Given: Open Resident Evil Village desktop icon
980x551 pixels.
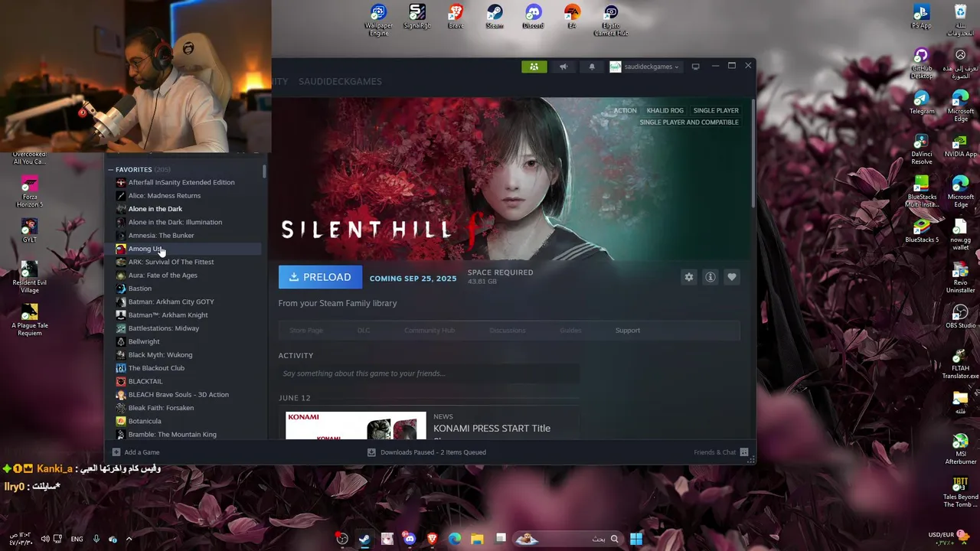Looking at the screenshot, I should click(29, 277).
